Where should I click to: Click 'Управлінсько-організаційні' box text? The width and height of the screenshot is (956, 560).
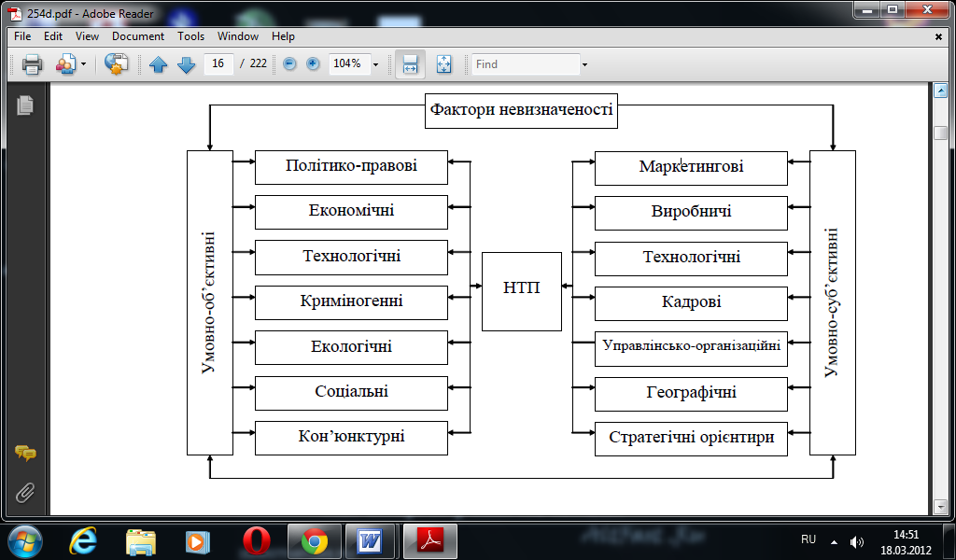click(692, 345)
